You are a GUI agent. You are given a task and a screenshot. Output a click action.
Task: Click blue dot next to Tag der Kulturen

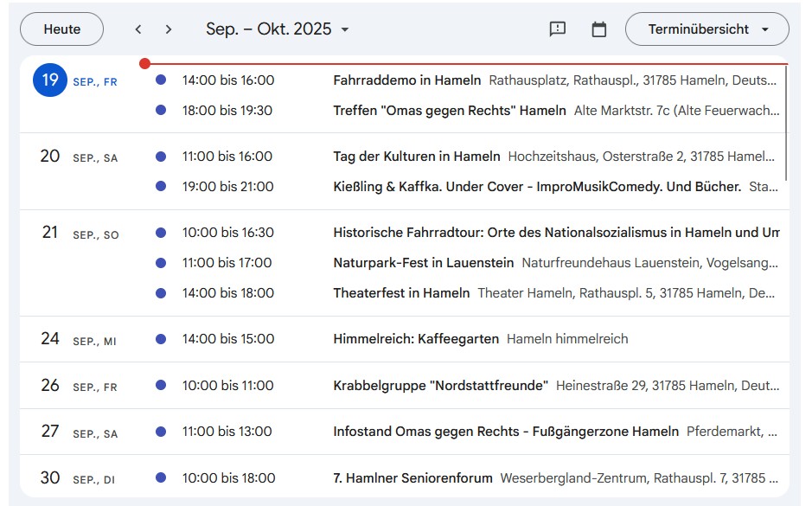click(x=161, y=157)
